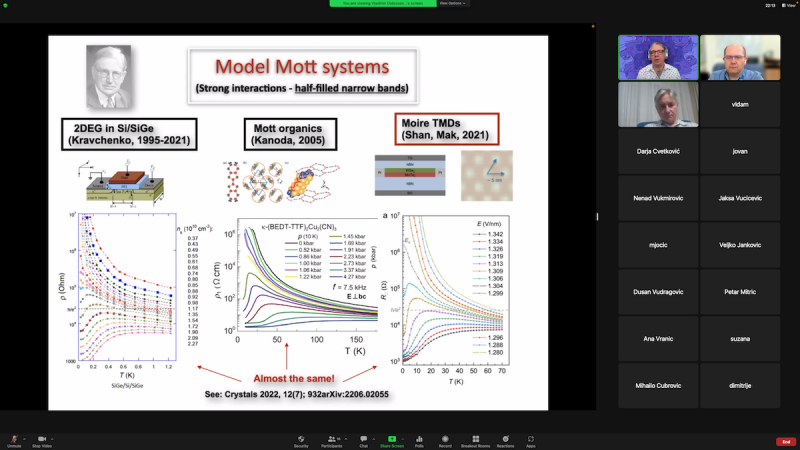
Task: Open the View layout menu
Action: pyautogui.click(x=788, y=4)
